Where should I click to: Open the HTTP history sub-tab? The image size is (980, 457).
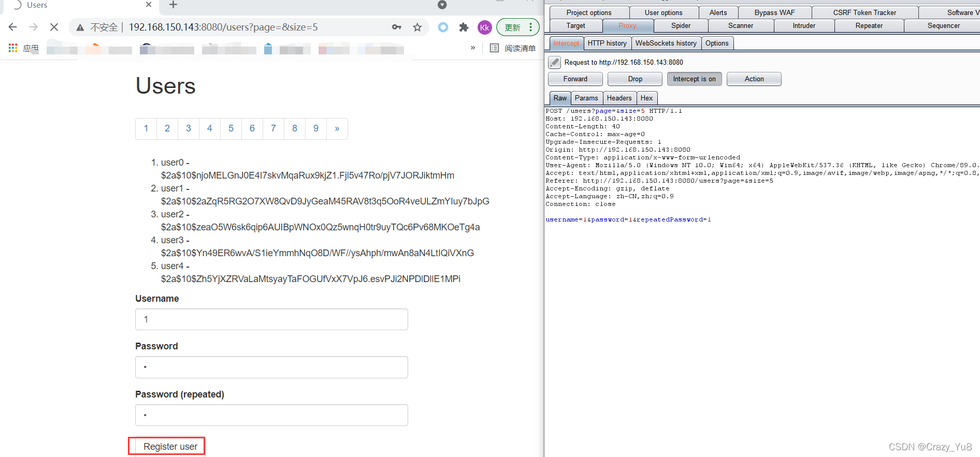(x=607, y=43)
